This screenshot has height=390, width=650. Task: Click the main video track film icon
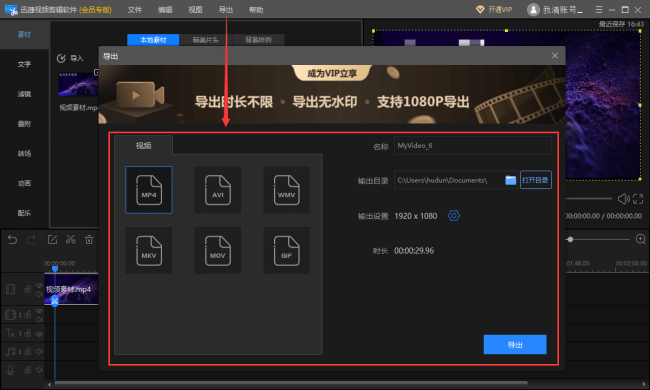pos(10,289)
